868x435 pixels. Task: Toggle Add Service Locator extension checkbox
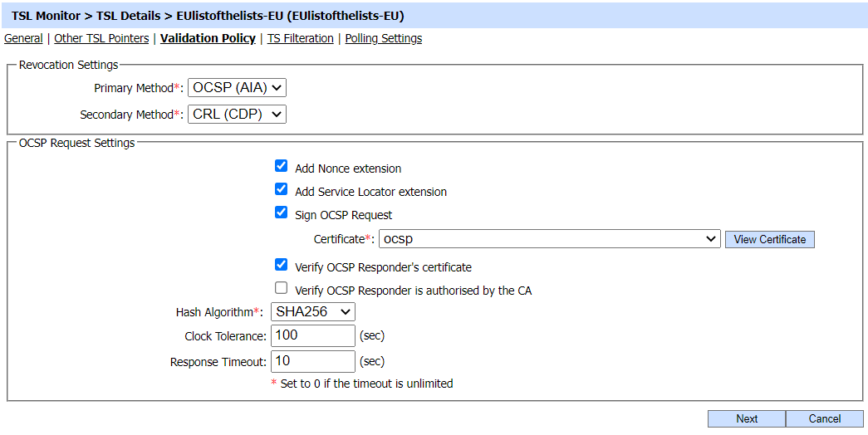pos(282,189)
